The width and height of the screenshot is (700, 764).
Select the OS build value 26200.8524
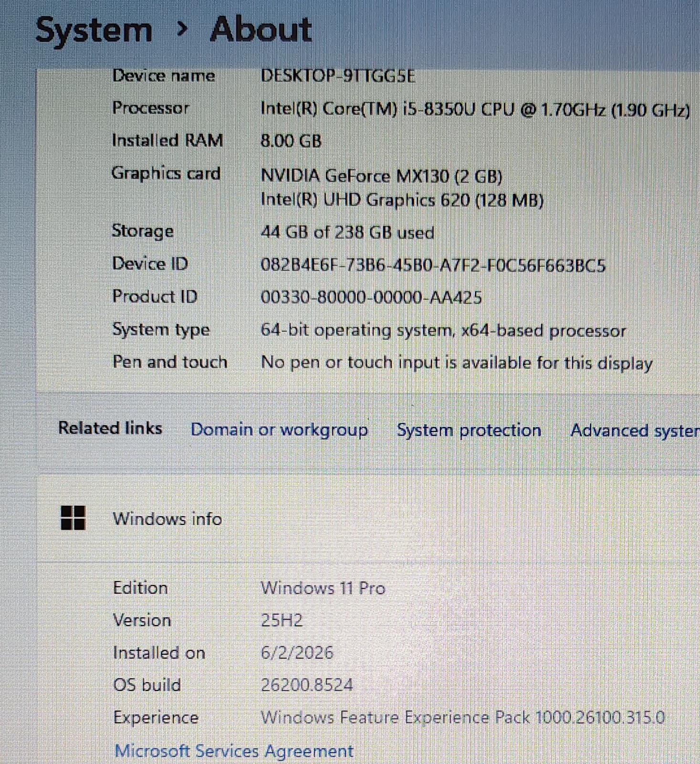click(307, 685)
